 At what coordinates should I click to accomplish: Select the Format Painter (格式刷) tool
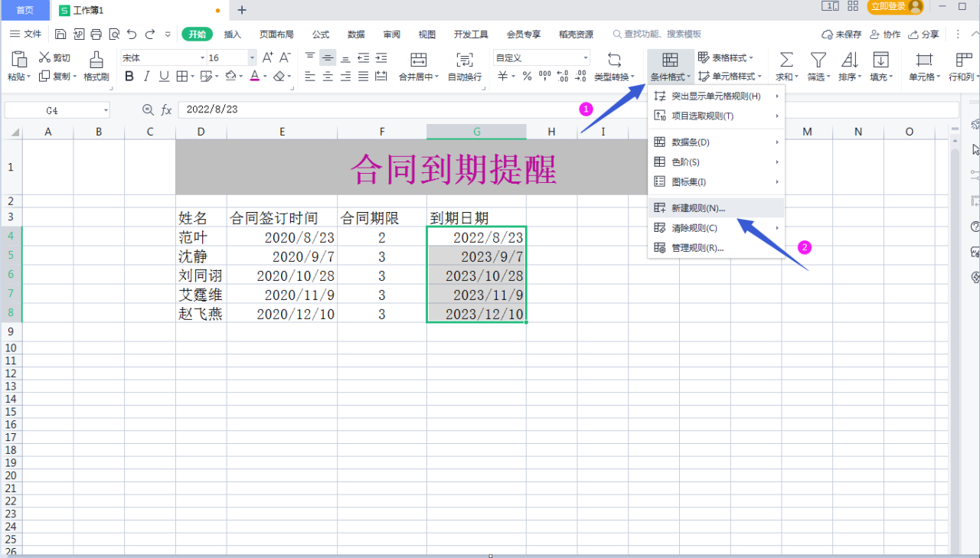[96, 67]
